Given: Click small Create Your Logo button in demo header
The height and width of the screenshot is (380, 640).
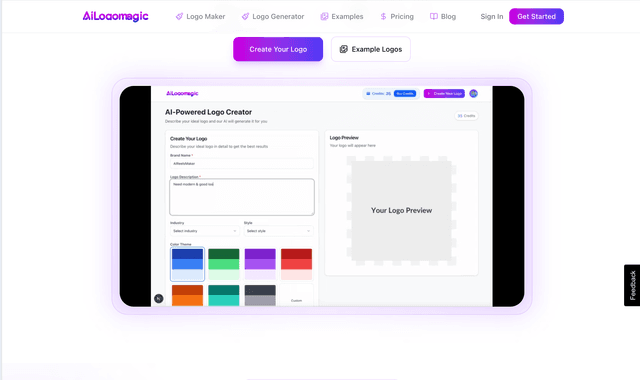Looking at the screenshot, I should coord(444,93).
